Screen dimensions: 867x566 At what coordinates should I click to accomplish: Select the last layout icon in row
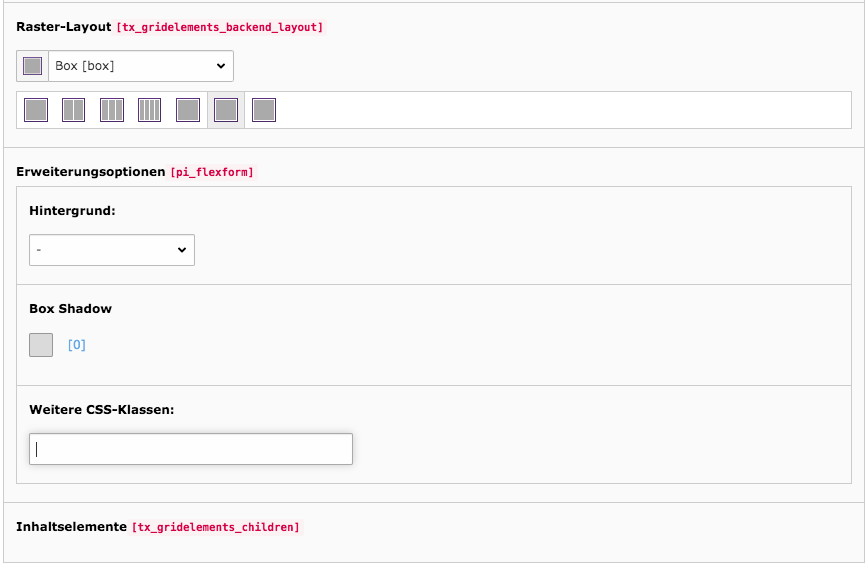(x=264, y=110)
